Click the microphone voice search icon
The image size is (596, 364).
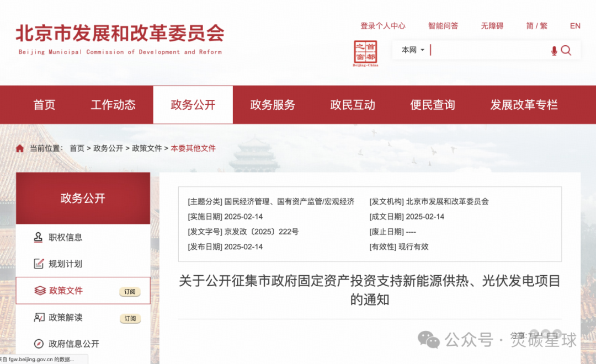coord(554,51)
